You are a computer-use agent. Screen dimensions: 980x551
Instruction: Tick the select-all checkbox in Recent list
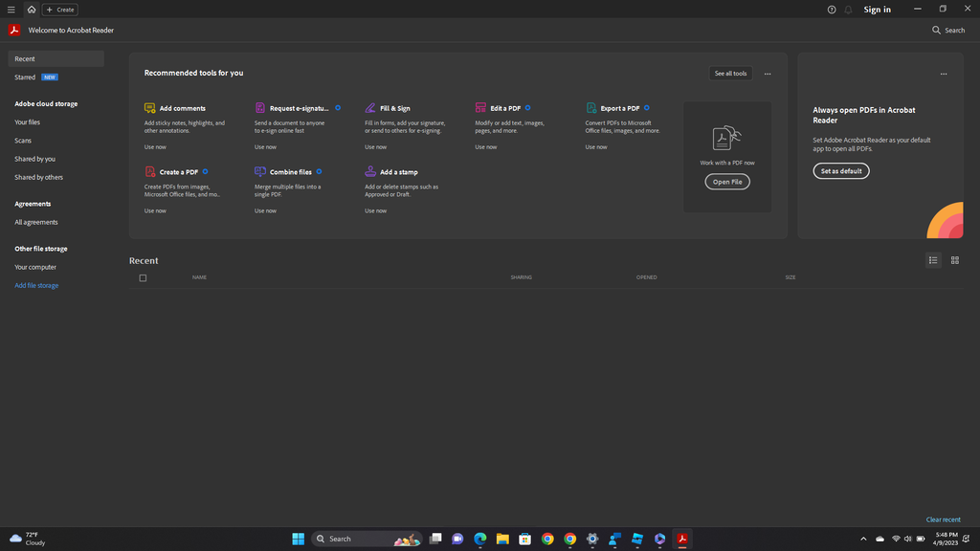(x=143, y=278)
